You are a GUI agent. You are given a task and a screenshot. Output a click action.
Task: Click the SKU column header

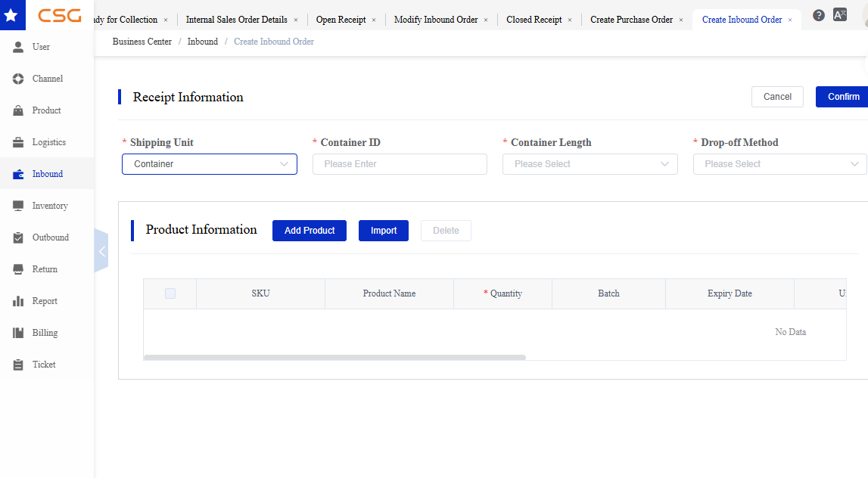click(261, 293)
